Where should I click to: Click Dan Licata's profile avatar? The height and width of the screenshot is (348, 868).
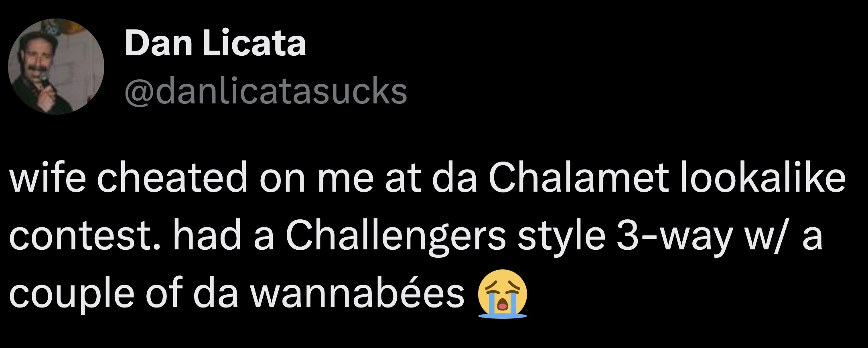(56, 67)
